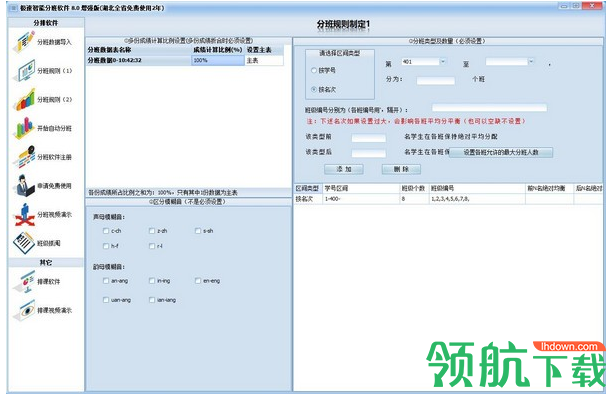Select the 按学号 radio option
The height and width of the screenshot is (394, 606).
[x=314, y=70]
